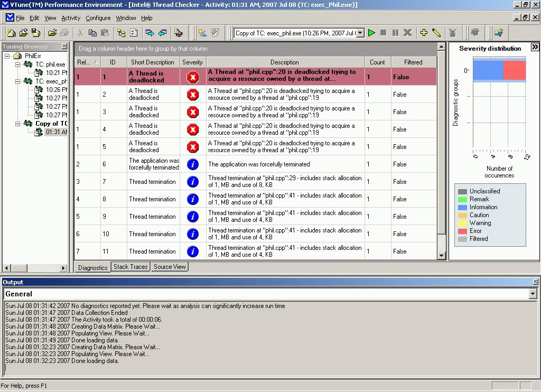
Task: Click the stacked documents toolbar icon
Action: (179, 33)
